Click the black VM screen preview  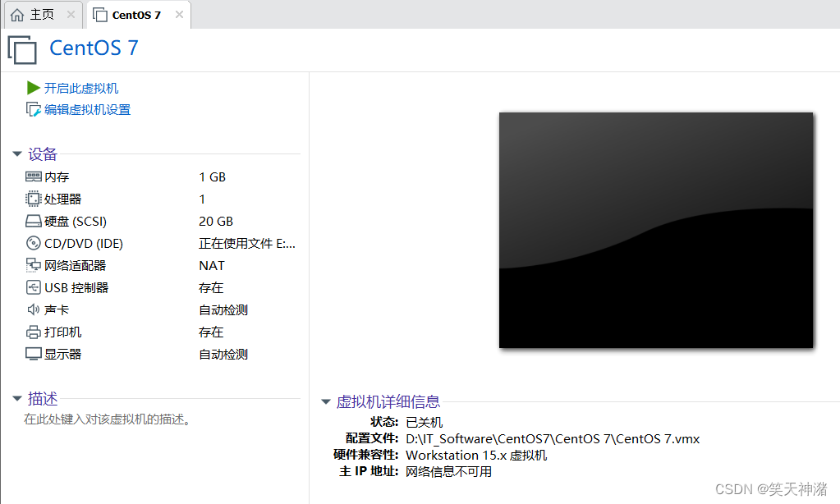[x=656, y=231]
